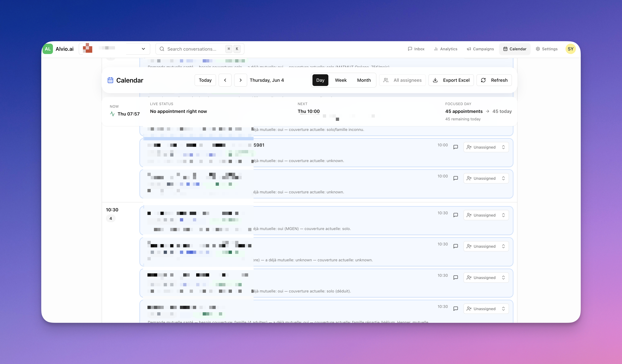Click the Today button
The height and width of the screenshot is (364, 622).
click(205, 80)
